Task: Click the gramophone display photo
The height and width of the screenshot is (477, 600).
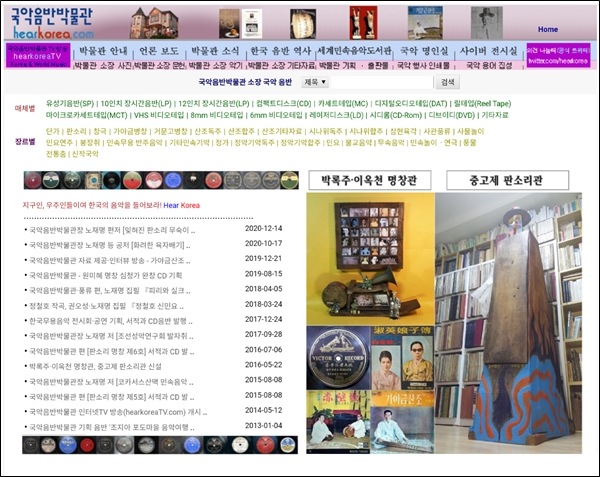Action: [x=370, y=259]
